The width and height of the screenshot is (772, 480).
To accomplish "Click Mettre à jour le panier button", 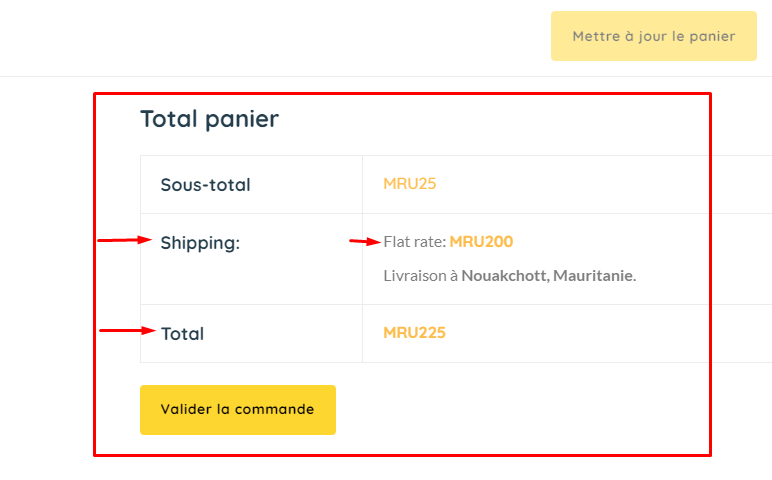I will (x=653, y=36).
